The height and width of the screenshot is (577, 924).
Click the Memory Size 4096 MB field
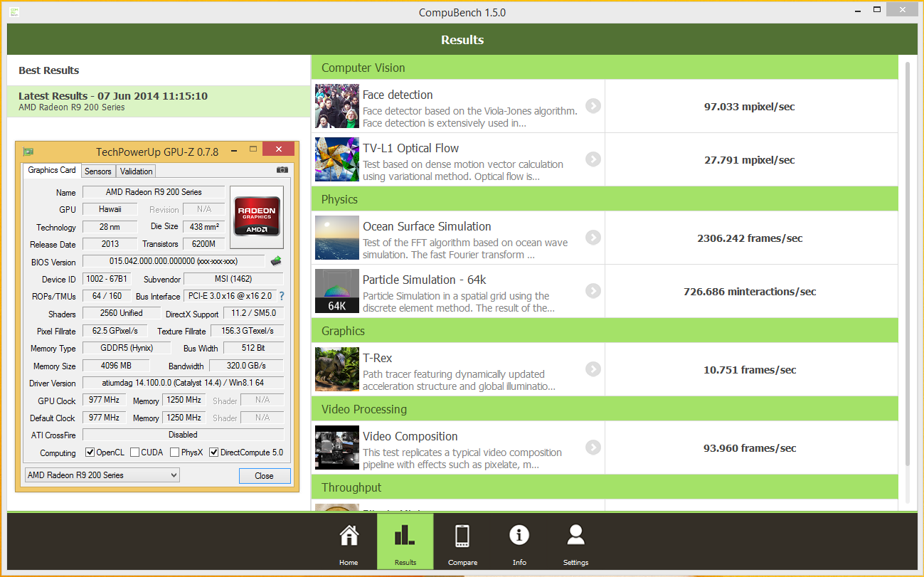[117, 366]
